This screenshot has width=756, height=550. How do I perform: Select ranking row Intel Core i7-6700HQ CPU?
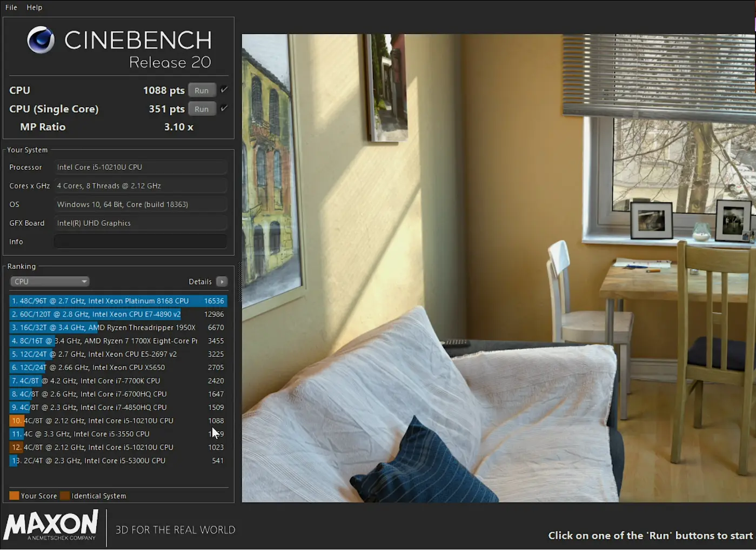point(118,394)
